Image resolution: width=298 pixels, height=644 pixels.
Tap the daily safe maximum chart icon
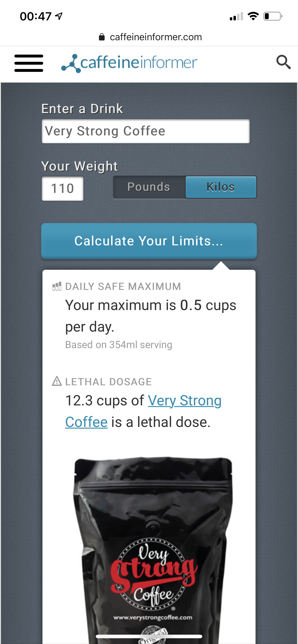click(57, 286)
